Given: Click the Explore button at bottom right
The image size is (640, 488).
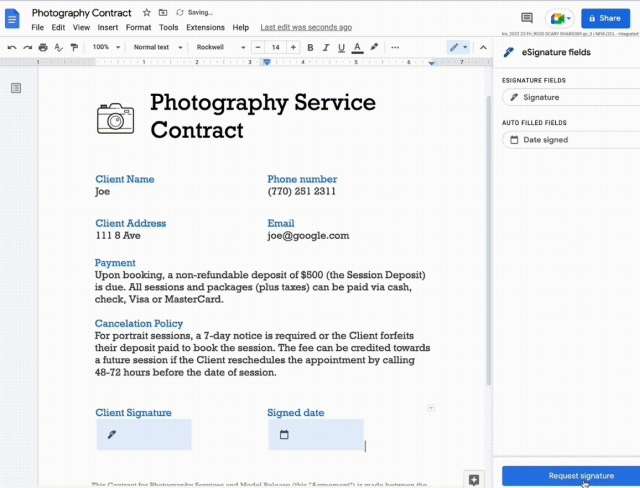Looking at the screenshot, I should pyautogui.click(x=473, y=479).
